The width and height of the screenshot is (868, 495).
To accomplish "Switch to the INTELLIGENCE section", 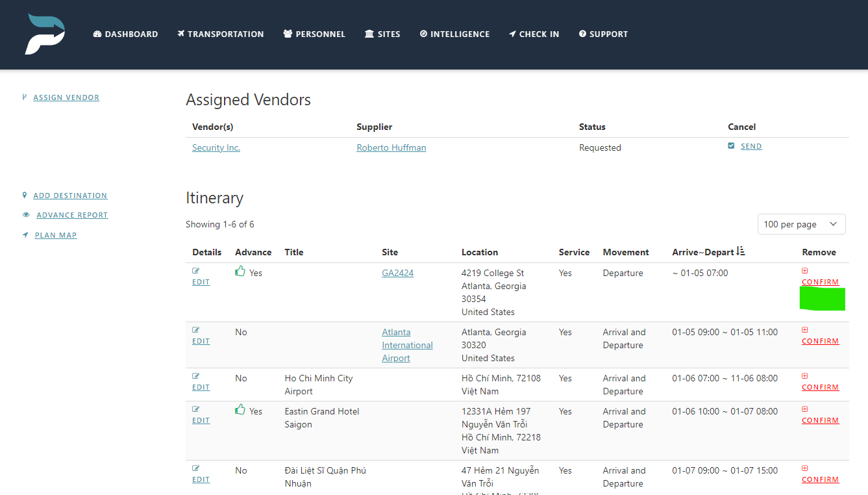I will click(454, 34).
